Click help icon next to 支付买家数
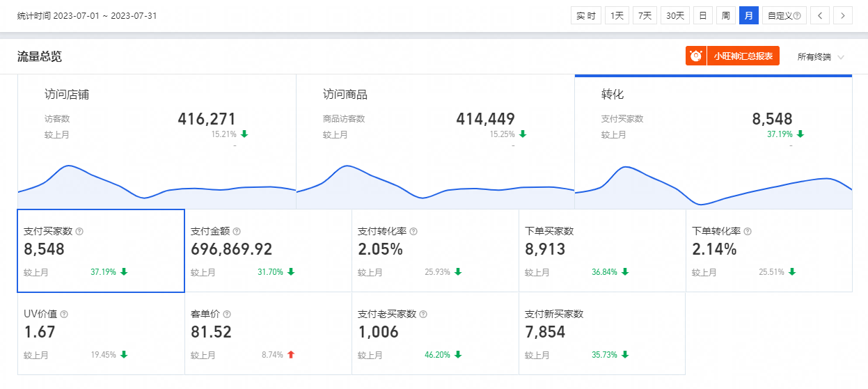868x389 pixels. [79, 232]
